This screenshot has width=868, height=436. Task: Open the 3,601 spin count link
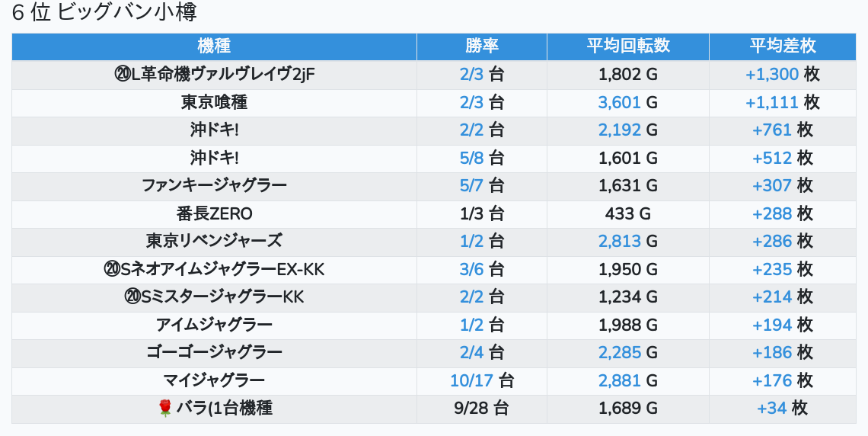[620, 102]
